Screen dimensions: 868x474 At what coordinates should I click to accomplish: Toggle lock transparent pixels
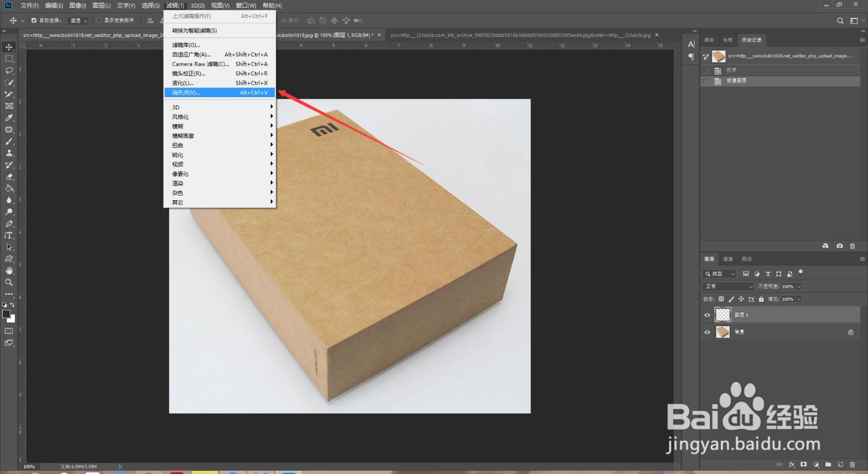click(721, 299)
